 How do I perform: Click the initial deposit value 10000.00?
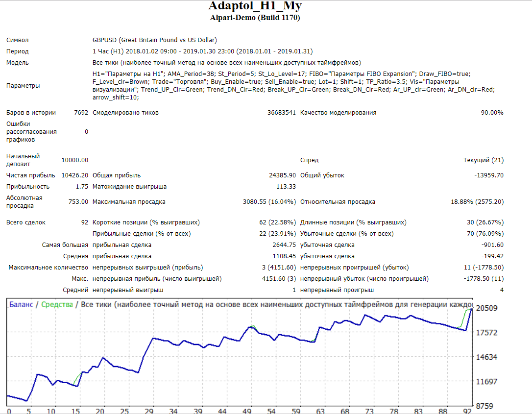pos(74,160)
